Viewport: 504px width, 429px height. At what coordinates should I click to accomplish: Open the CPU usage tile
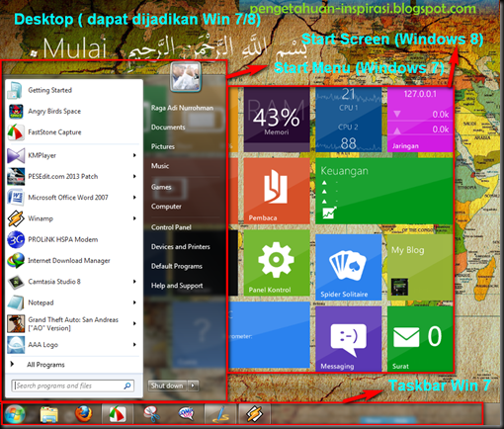coord(348,120)
